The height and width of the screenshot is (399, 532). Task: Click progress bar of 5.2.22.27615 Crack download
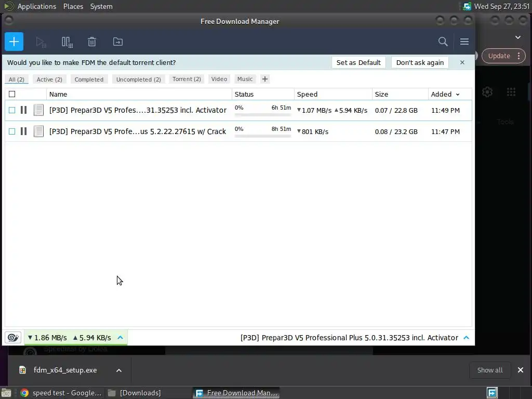pyautogui.click(x=262, y=136)
